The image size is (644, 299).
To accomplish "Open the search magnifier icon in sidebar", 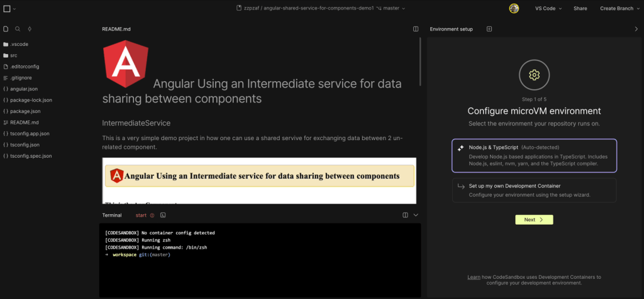I will click(18, 29).
